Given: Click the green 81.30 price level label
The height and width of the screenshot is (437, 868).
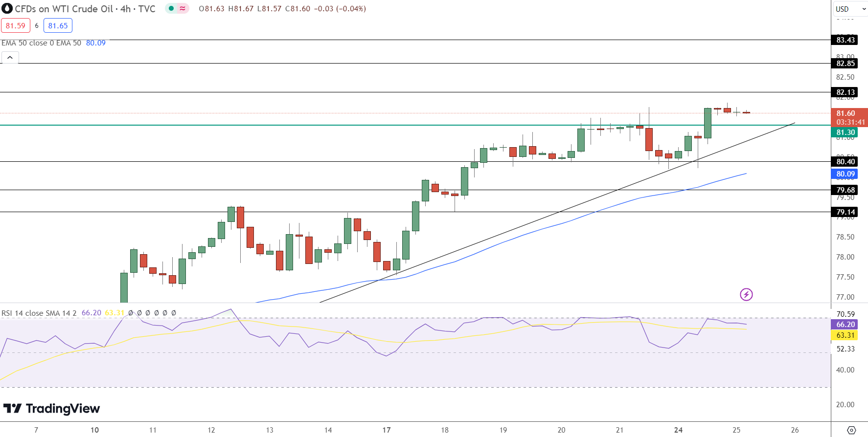Looking at the screenshot, I should [x=845, y=132].
